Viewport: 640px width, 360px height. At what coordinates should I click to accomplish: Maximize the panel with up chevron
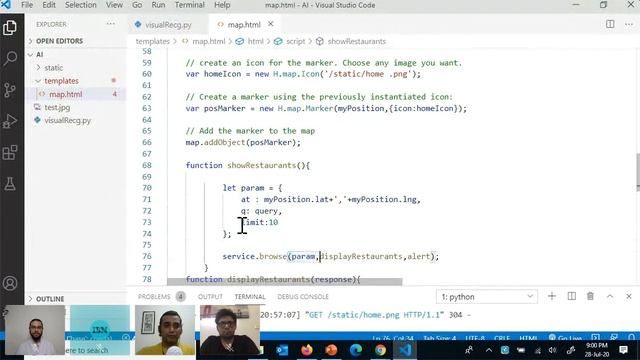[610, 296]
